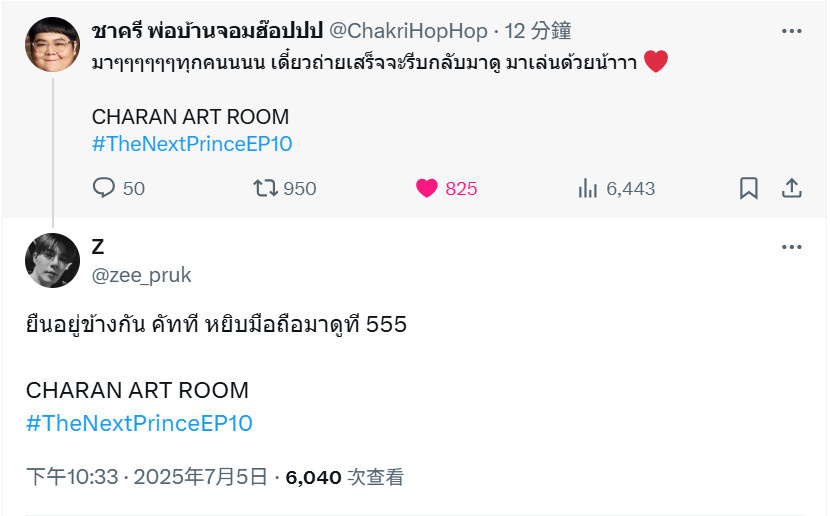Open zee_pruk profile avatar
This screenshot has width=830, height=516.
coord(52,260)
